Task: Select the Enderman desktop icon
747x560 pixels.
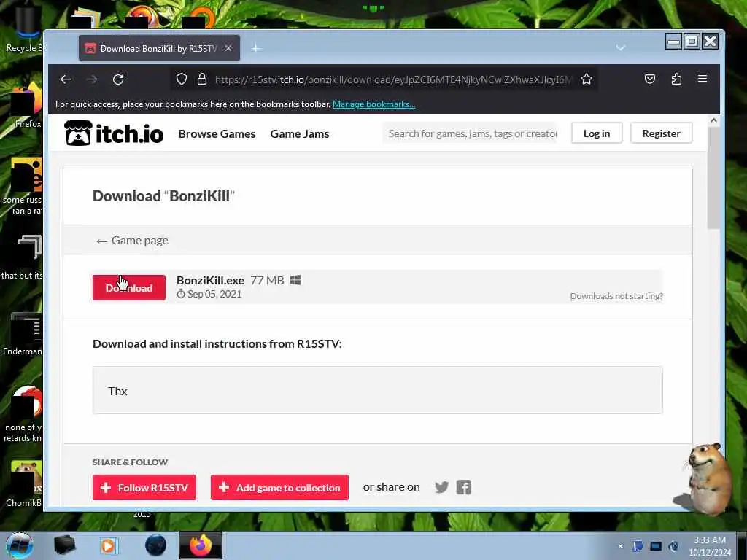Action: pos(24,333)
